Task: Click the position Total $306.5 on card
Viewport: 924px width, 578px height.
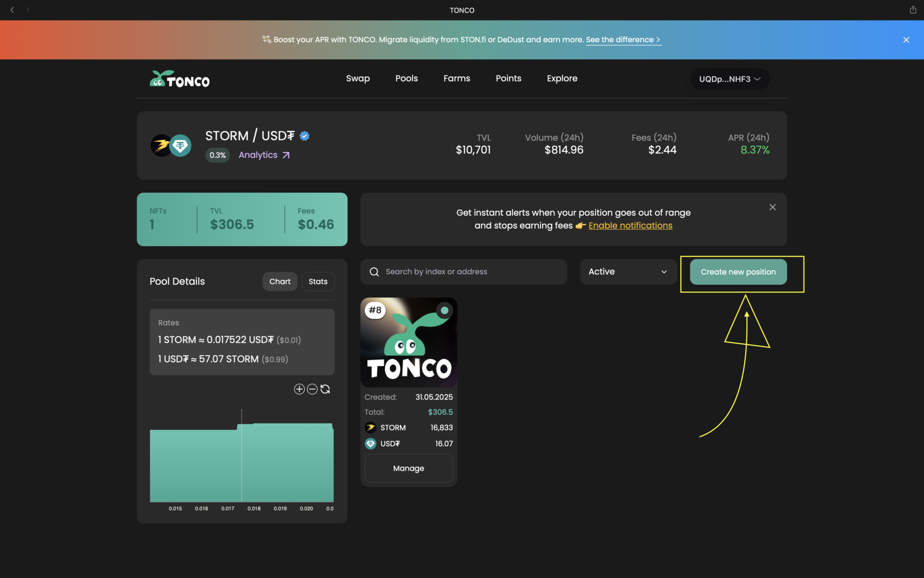Action: (441, 412)
